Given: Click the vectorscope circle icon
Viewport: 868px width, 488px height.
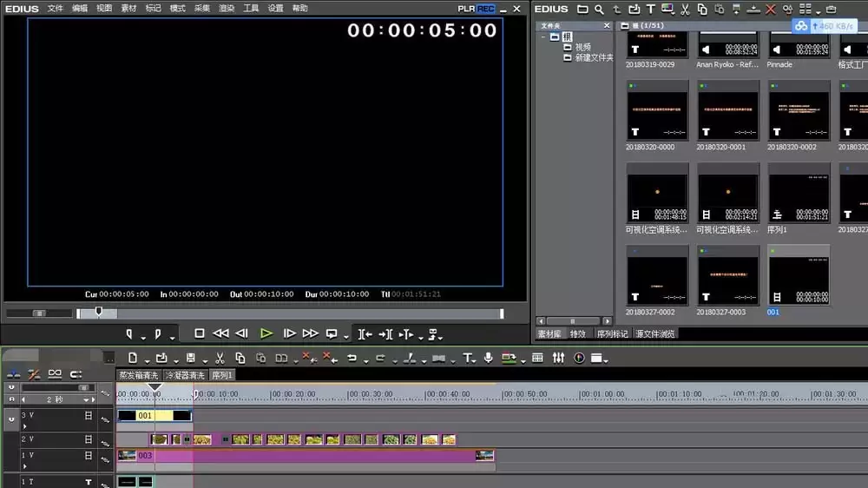Looking at the screenshot, I should (579, 359).
